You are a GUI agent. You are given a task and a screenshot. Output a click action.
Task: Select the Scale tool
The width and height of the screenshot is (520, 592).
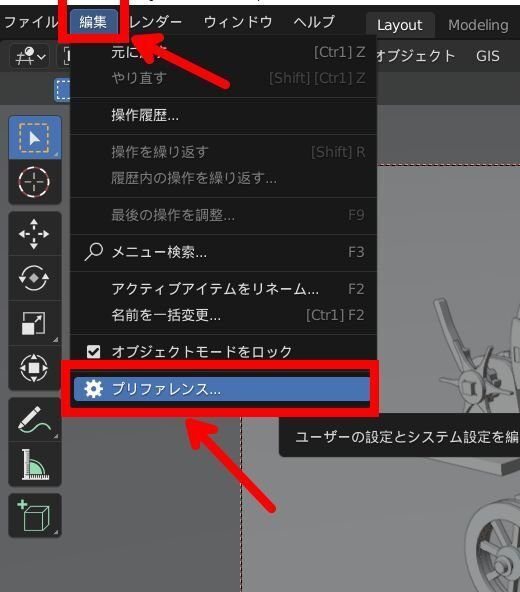pyautogui.click(x=34, y=323)
